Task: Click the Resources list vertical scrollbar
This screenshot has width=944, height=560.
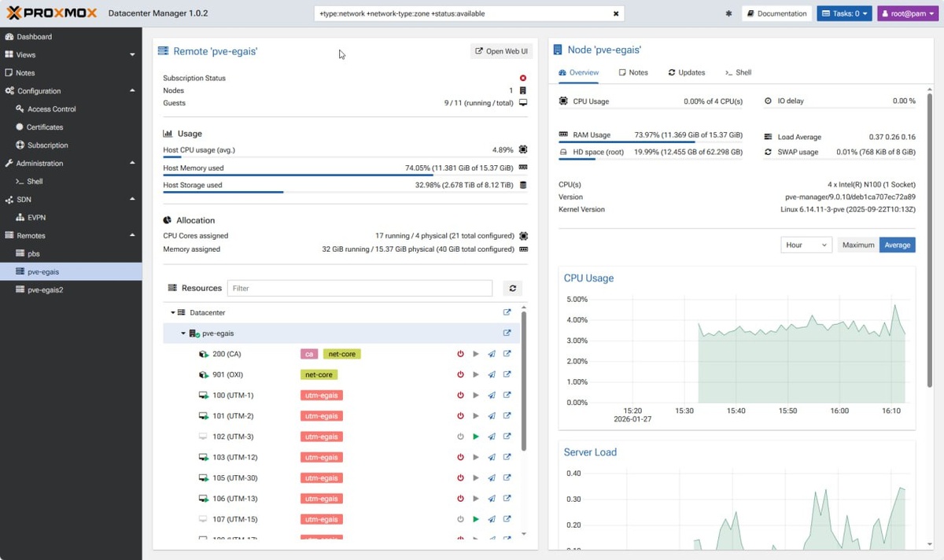Action: tap(524, 381)
